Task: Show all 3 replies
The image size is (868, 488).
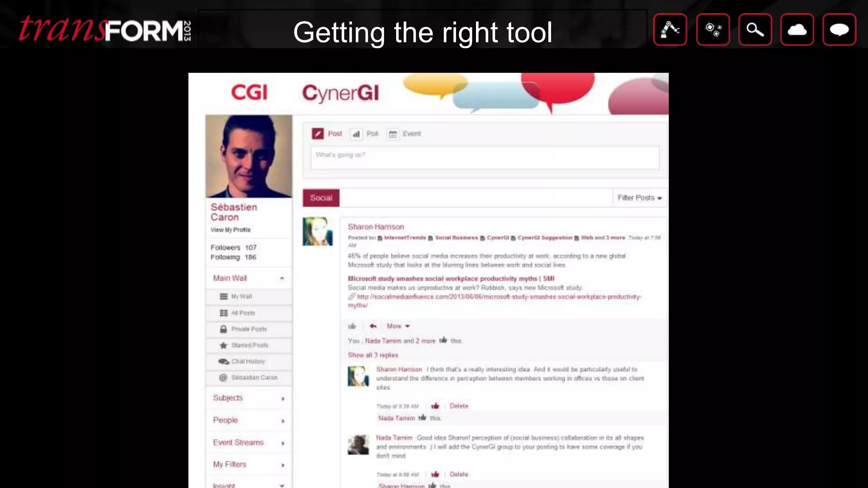Action: pyautogui.click(x=373, y=355)
